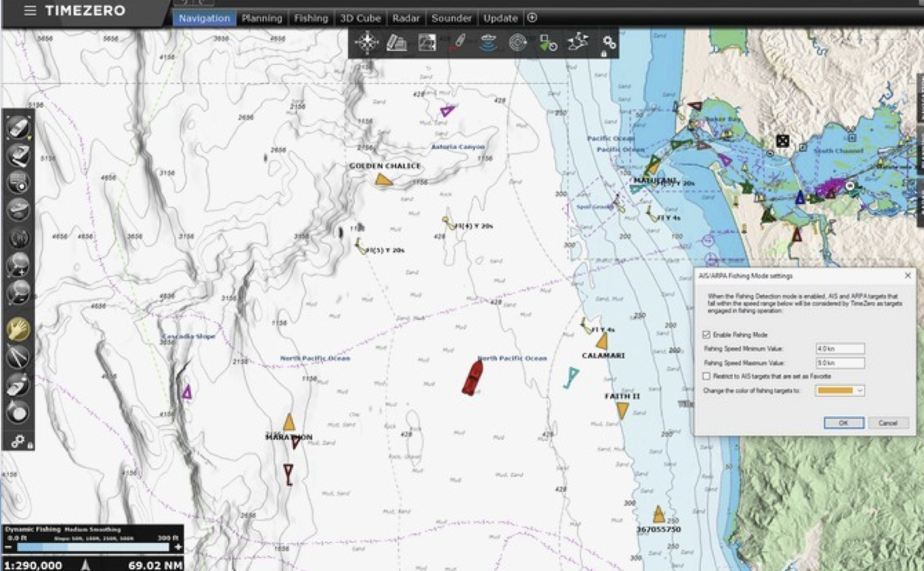
Task: Select the zoom in magnifier tool
Action: click(18, 264)
